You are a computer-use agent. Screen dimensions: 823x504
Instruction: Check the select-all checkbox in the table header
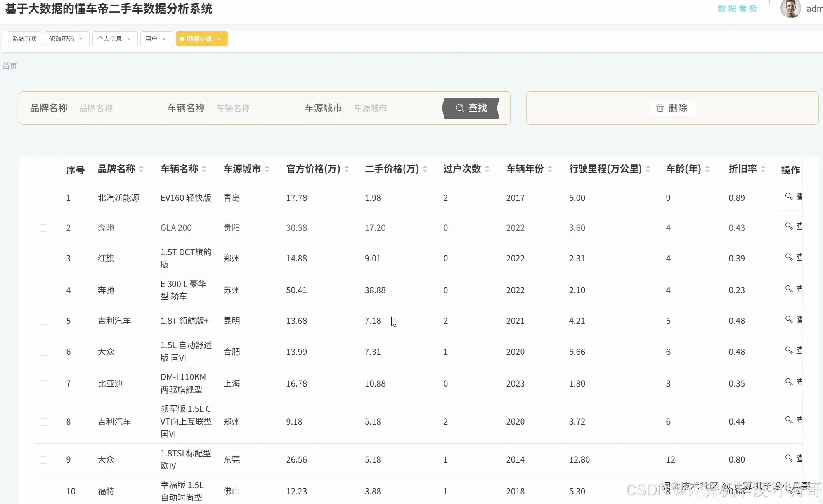click(x=44, y=170)
